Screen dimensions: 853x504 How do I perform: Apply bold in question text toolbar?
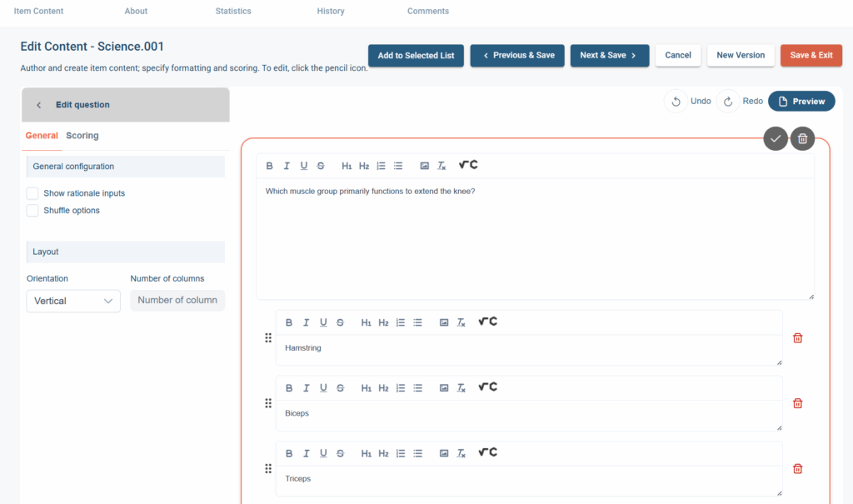tap(269, 166)
